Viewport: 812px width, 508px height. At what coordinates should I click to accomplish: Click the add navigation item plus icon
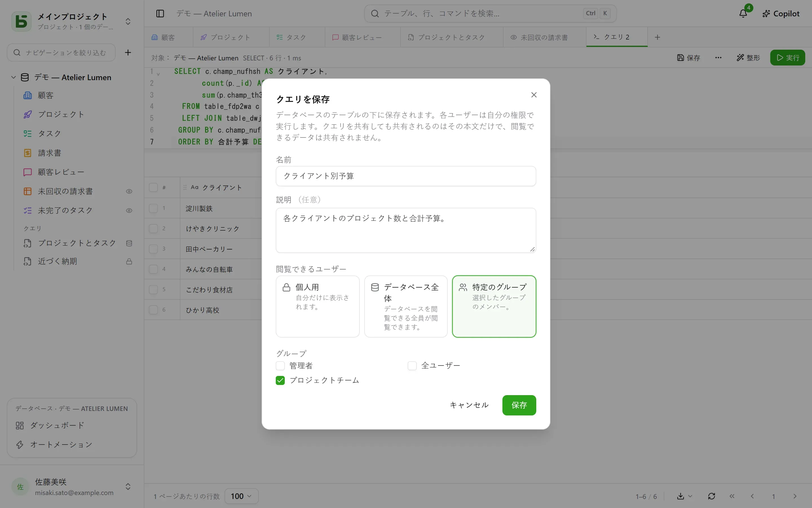(128, 52)
